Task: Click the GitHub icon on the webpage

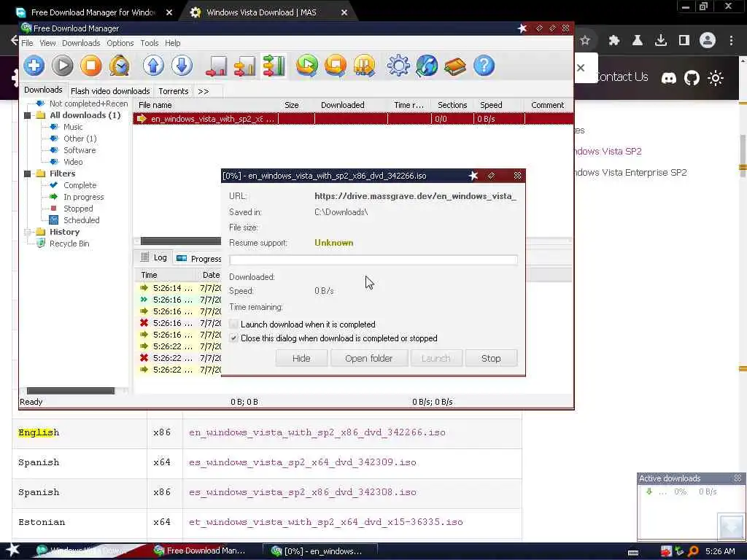Action: tap(692, 77)
